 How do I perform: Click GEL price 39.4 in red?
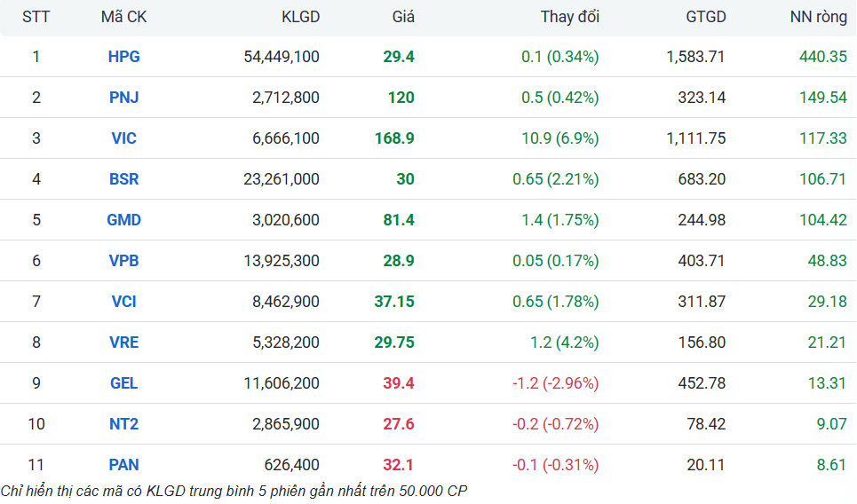(399, 383)
